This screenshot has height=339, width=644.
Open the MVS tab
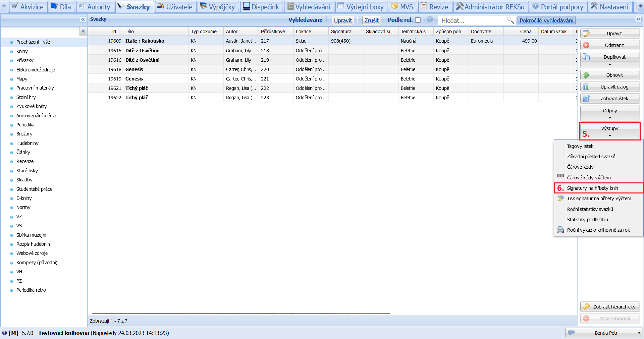click(402, 7)
